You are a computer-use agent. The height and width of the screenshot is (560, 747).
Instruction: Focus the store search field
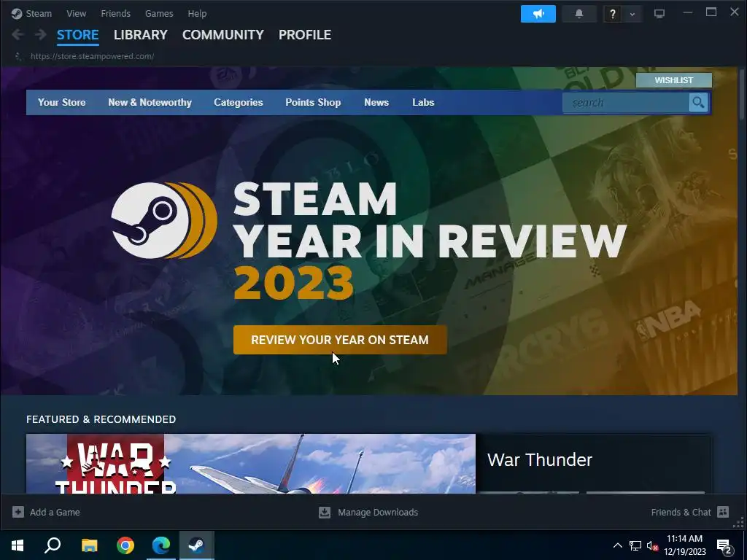[x=625, y=102]
